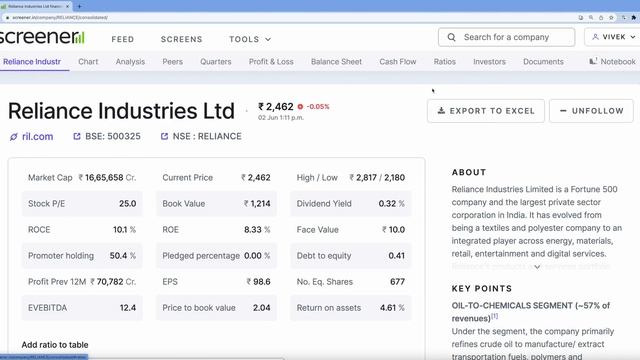This screenshot has width=640, height=360.
Task: Click the ROCE value 10.1 %
Action: 124,230
